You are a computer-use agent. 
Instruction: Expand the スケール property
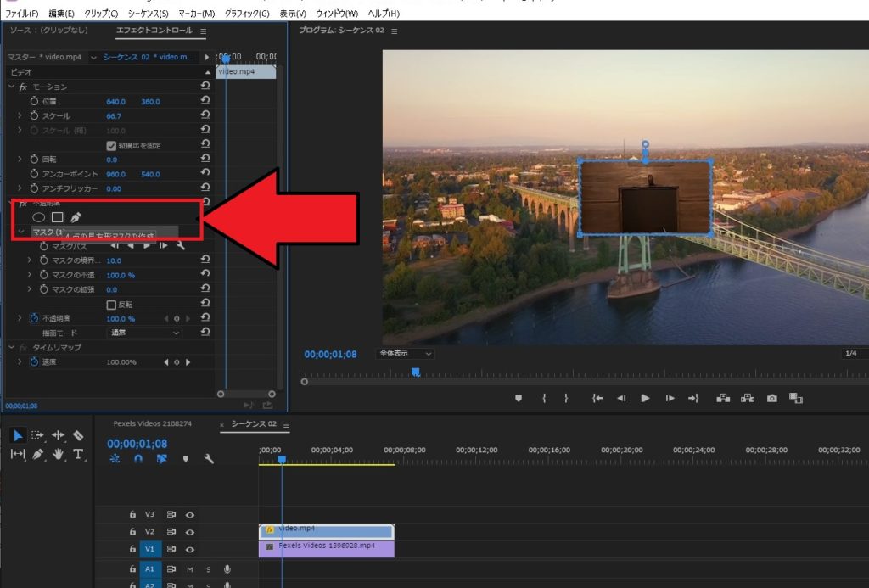click(x=20, y=115)
